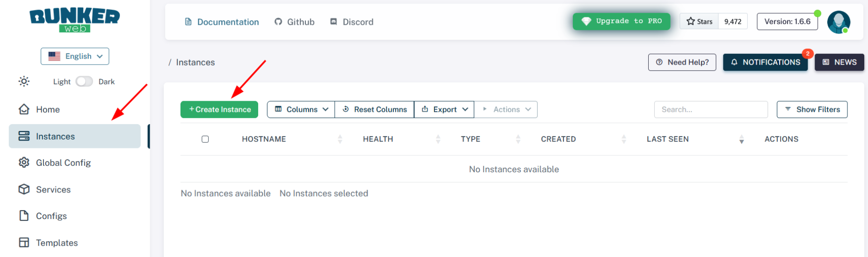Click the 9,472 stars count
This screenshot has width=868, height=257.
[x=733, y=22]
